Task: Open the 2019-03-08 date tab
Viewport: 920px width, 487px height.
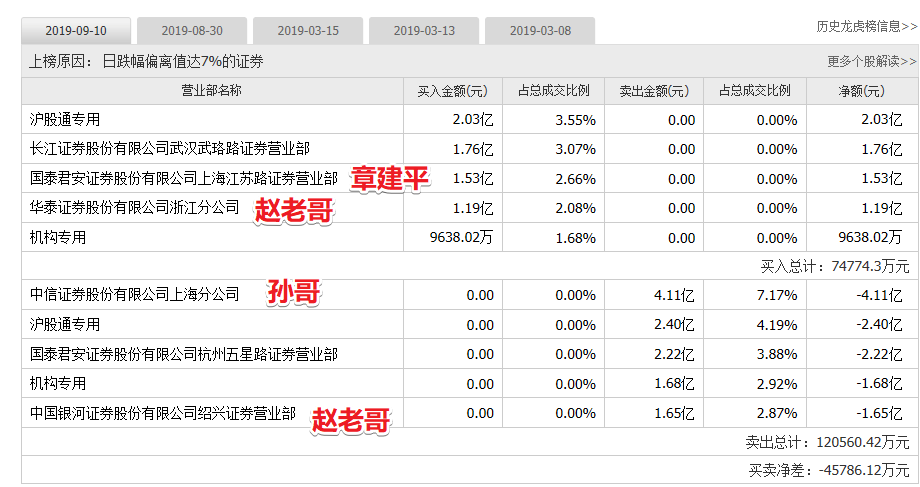Action: [x=540, y=31]
